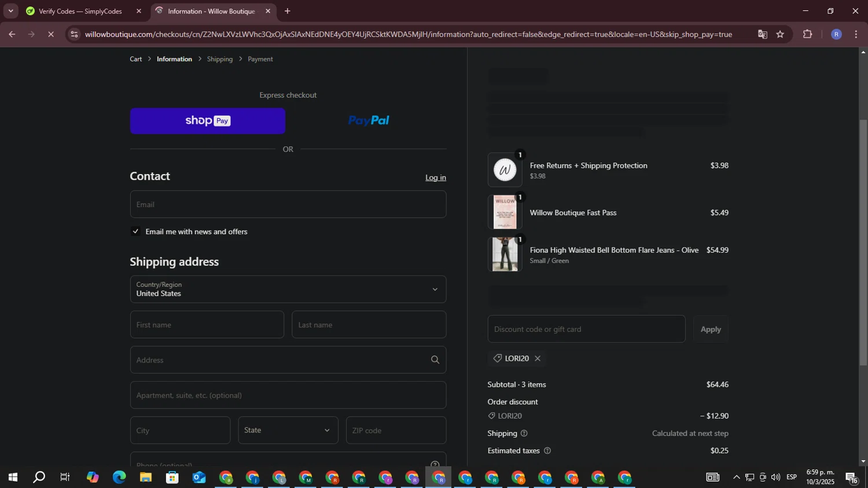
Task: Open Outlook from taskbar
Action: 199,478
